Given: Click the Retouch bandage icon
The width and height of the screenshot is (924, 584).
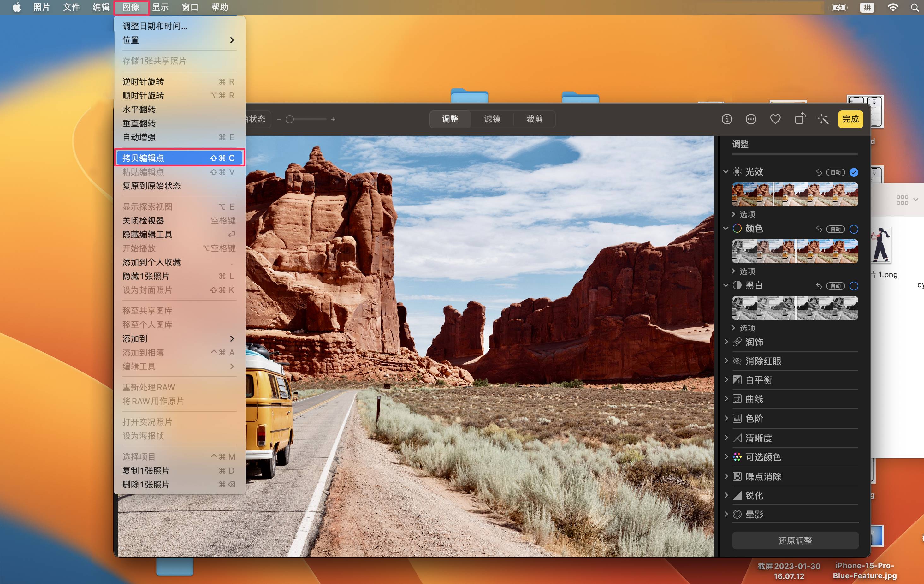Looking at the screenshot, I should [737, 342].
